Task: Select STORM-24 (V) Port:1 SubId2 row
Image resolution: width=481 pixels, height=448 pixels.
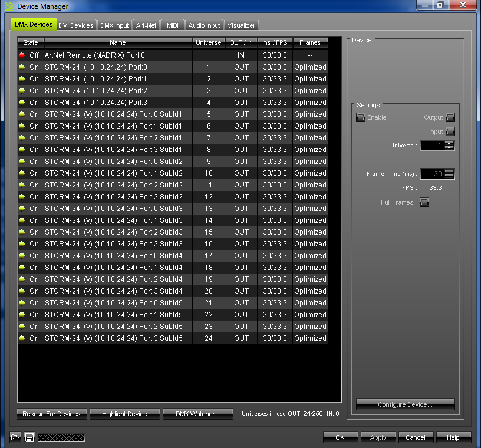Action: coord(173,173)
